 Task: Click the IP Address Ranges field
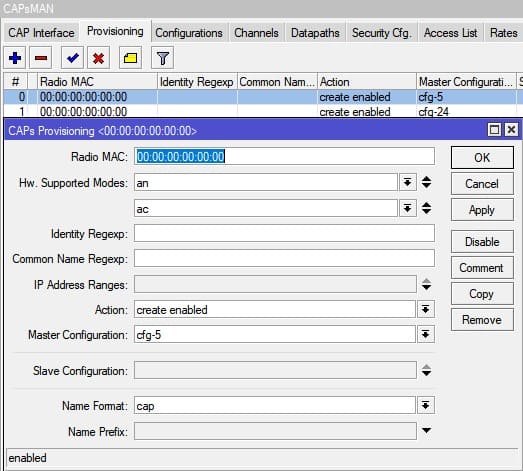[x=275, y=284]
